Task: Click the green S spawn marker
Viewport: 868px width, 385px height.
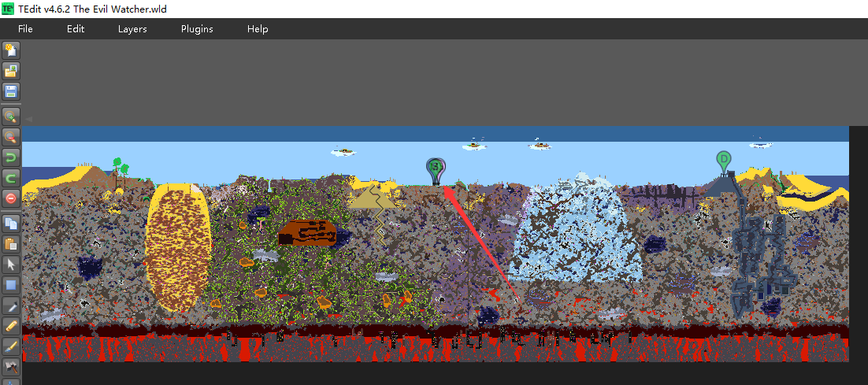Action: [436, 171]
